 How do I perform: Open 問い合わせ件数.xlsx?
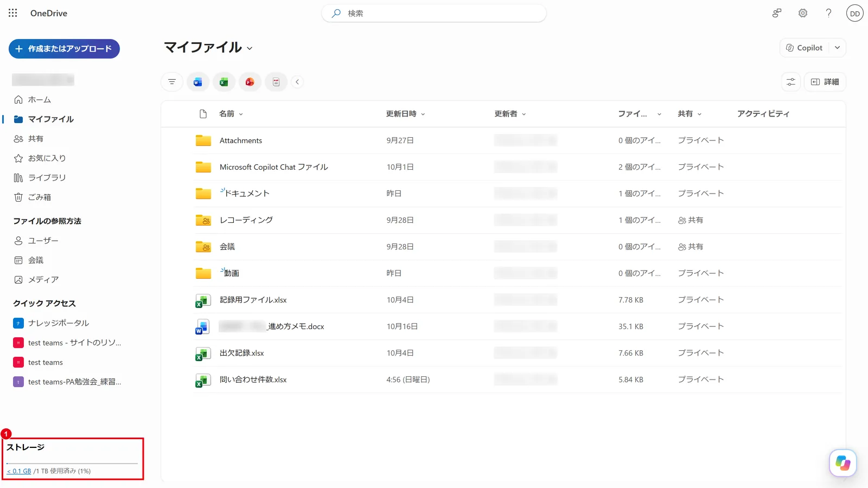253,380
